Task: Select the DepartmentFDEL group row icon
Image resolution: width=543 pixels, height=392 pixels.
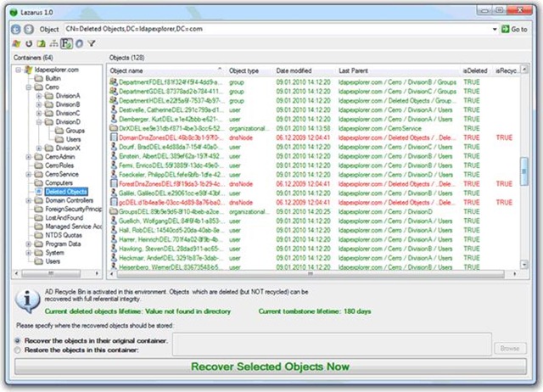Action: click(113, 82)
